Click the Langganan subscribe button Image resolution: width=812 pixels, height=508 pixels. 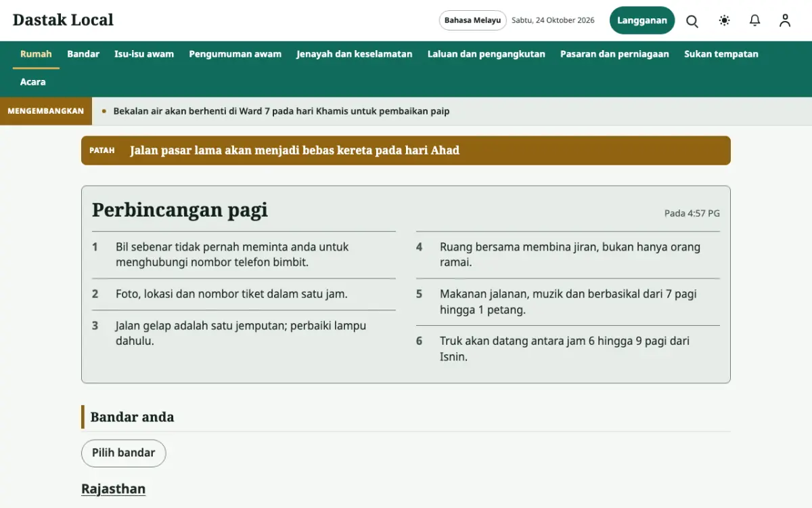[642, 20]
